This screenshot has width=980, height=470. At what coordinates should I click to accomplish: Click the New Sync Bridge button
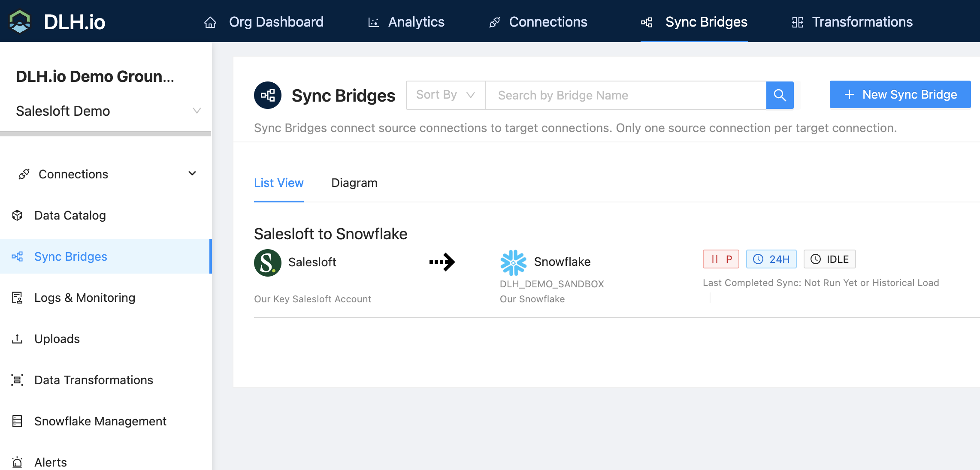click(900, 95)
